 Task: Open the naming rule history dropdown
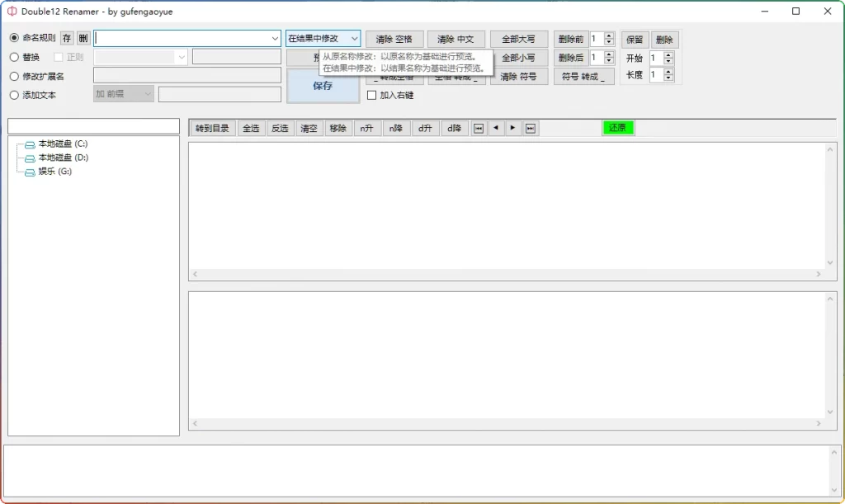click(275, 38)
